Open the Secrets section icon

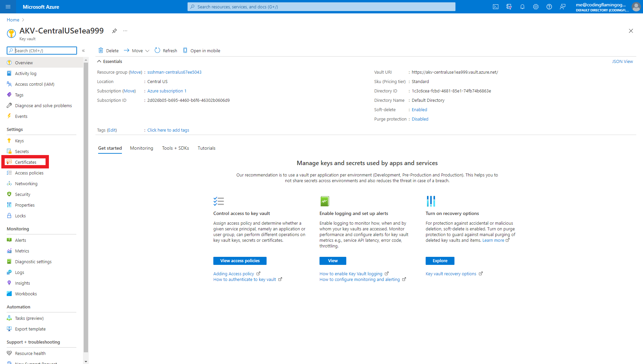[10, 151]
